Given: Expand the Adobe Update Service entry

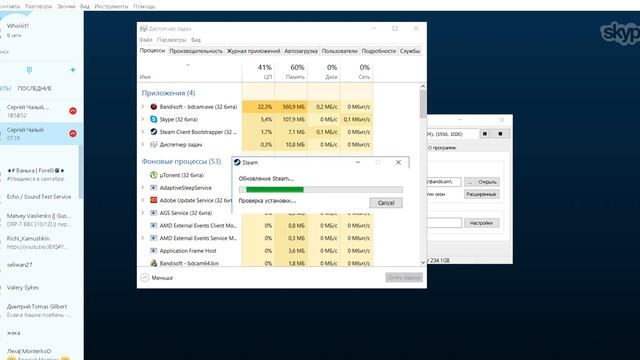Looking at the screenshot, I should point(142,200).
